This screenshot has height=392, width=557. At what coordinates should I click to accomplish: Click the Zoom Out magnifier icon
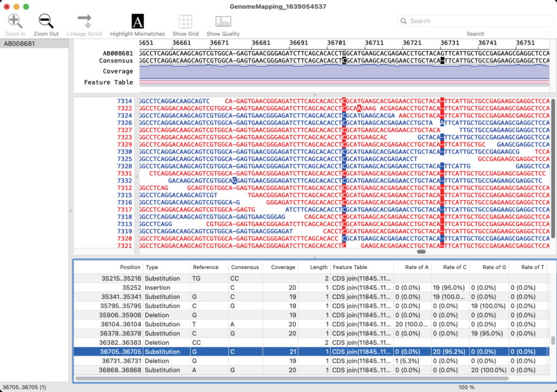[46, 21]
